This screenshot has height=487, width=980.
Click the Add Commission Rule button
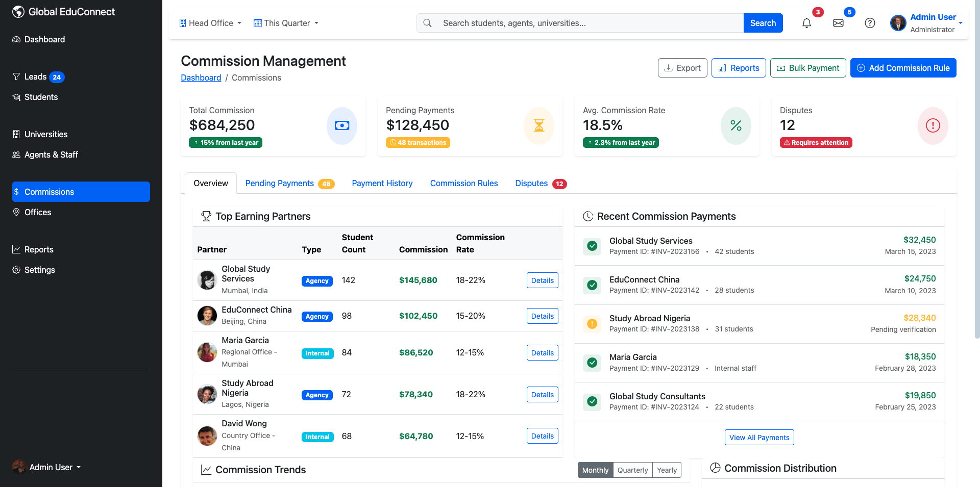click(903, 68)
